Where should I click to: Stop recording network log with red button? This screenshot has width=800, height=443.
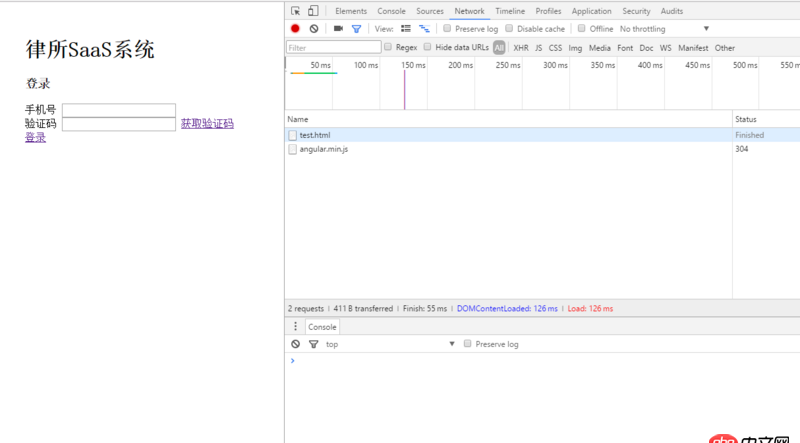295,29
